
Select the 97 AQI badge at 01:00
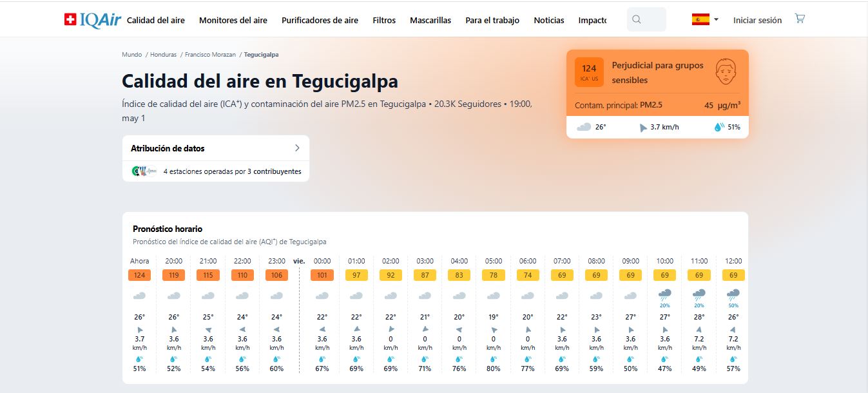(356, 275)
